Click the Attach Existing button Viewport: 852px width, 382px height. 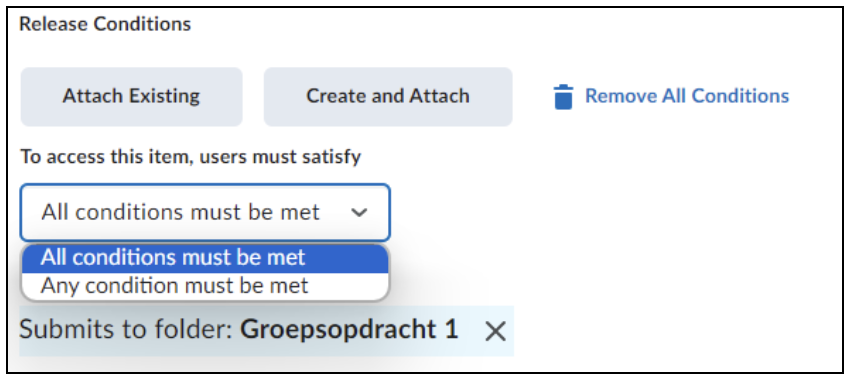pyautogui.click(x=131, y=97)
